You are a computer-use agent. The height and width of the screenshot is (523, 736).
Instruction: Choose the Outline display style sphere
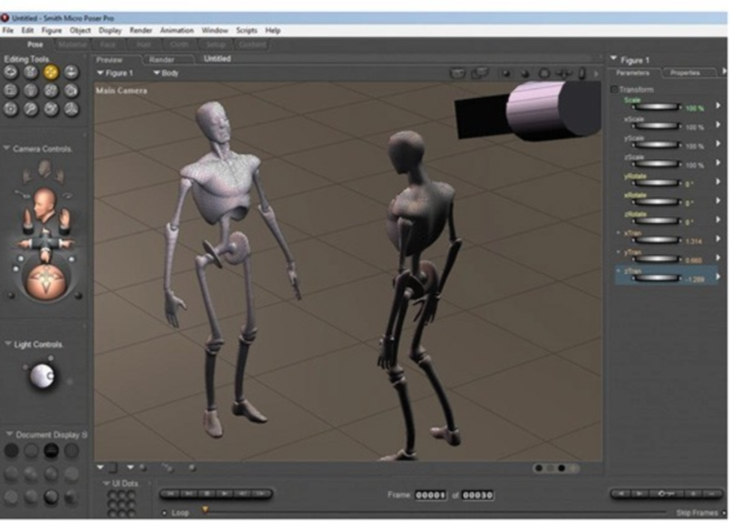click(31, 451)
